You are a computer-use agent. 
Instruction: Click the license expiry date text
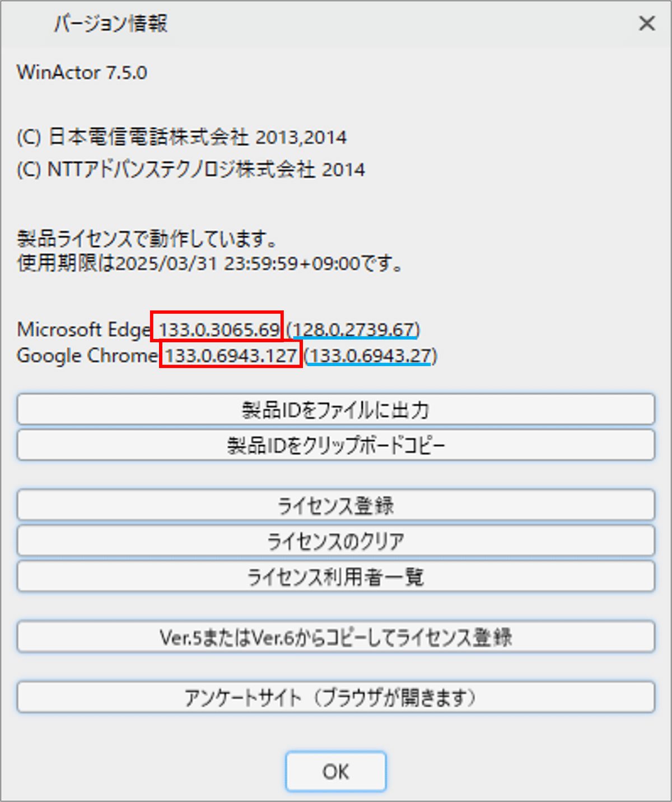click(209, 263)
